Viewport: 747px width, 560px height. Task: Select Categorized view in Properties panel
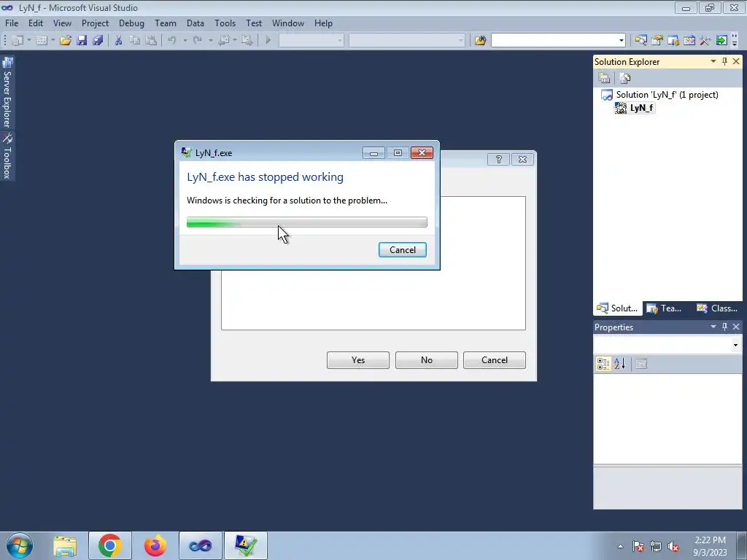[603, 364]
